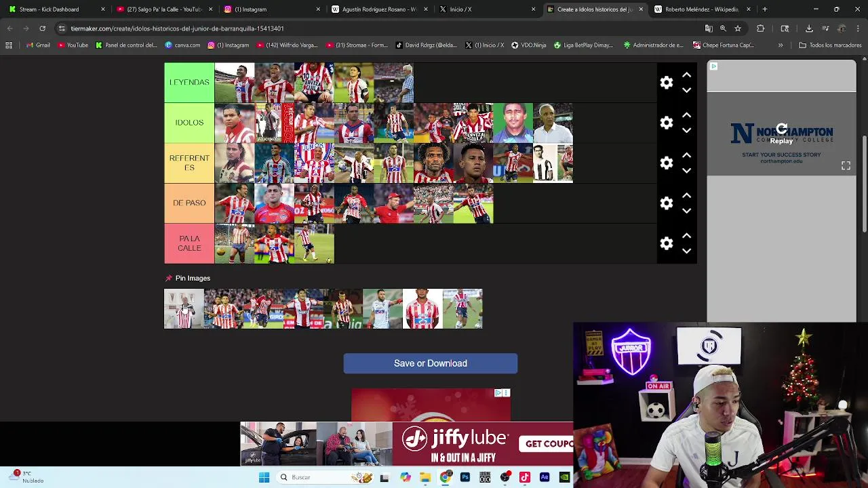Go back to previous page

[x=9, y=28]
